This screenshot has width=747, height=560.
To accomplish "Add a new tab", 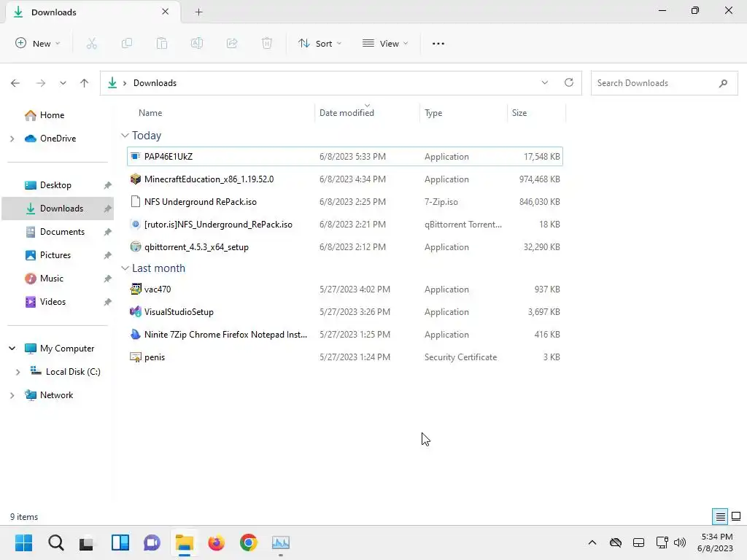I will coord(198,12).
